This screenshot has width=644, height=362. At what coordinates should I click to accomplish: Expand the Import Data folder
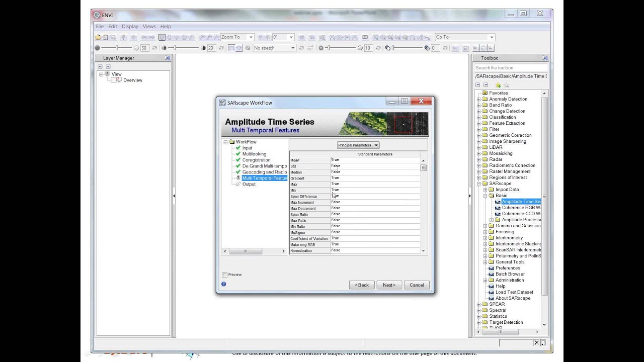(x=486, y=190)
